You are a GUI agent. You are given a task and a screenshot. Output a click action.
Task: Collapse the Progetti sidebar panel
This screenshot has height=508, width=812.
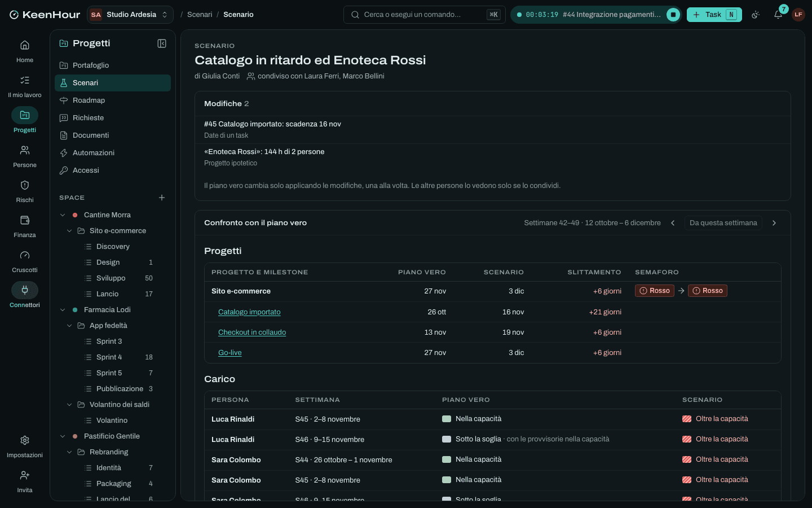pyautogui.click(x=162, y=43)
